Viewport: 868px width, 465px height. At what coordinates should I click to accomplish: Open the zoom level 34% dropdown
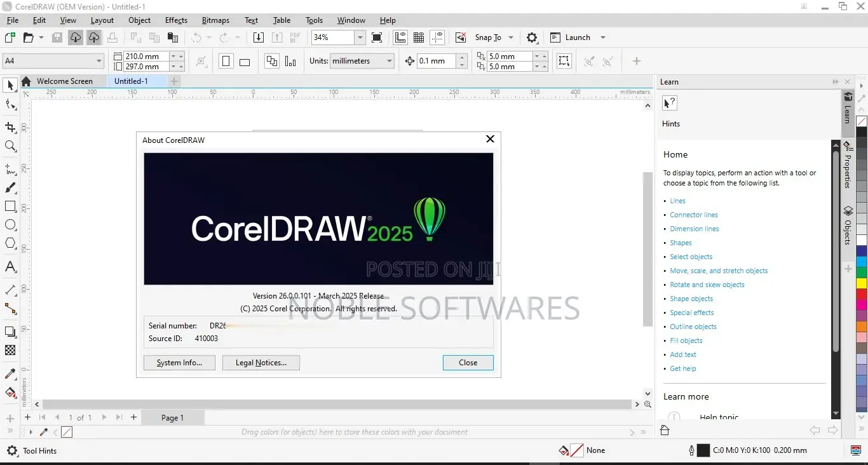[360, 37]
